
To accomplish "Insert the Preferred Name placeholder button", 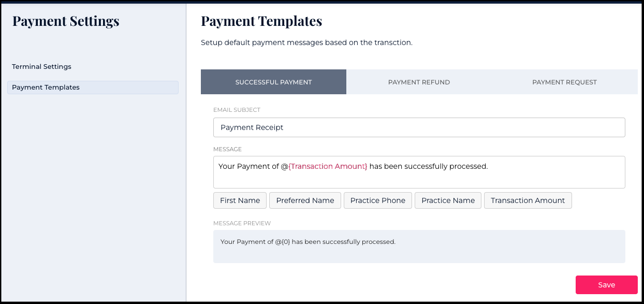I will [x=305, y=200].
